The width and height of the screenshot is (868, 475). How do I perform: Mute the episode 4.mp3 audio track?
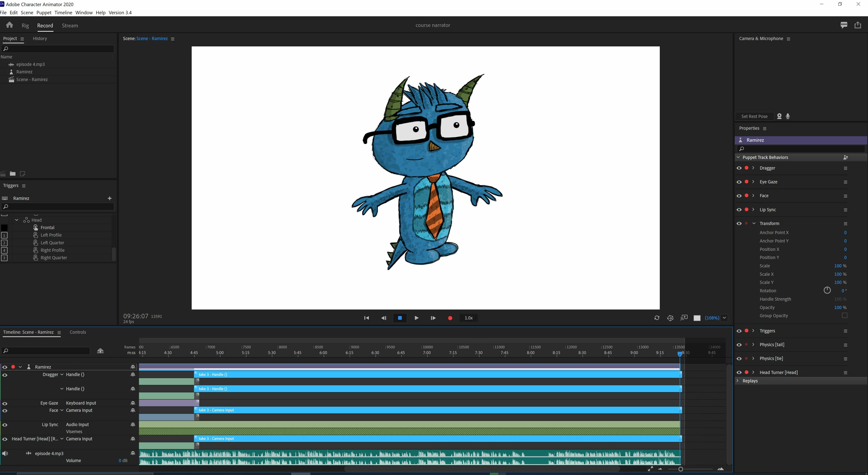(5, 453)
